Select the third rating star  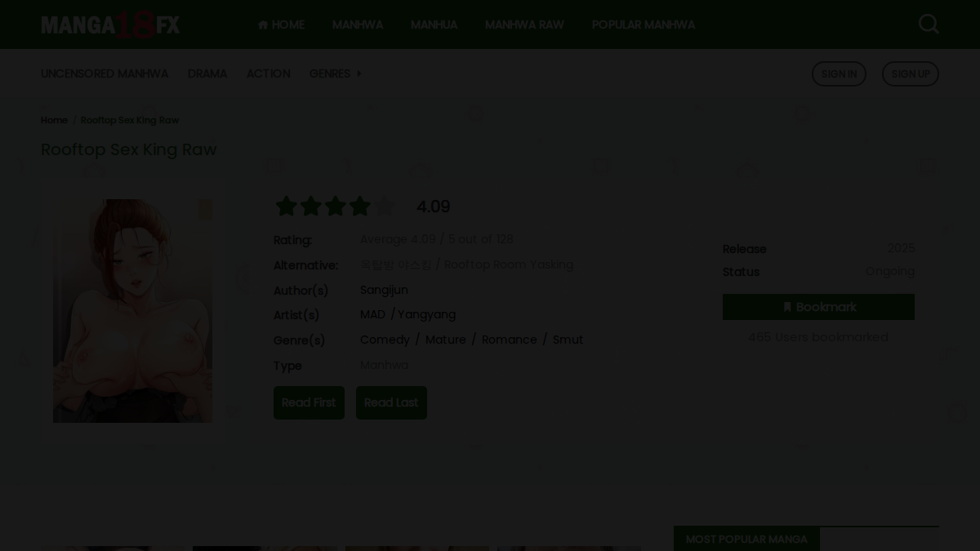click(335, 207)
